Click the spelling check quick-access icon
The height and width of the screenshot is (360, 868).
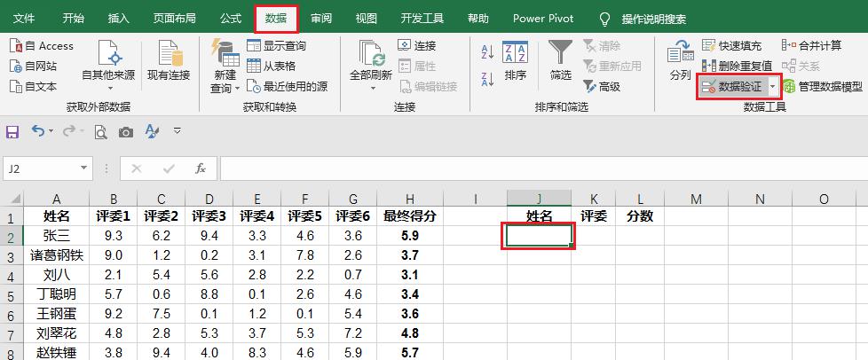point(152,131)
